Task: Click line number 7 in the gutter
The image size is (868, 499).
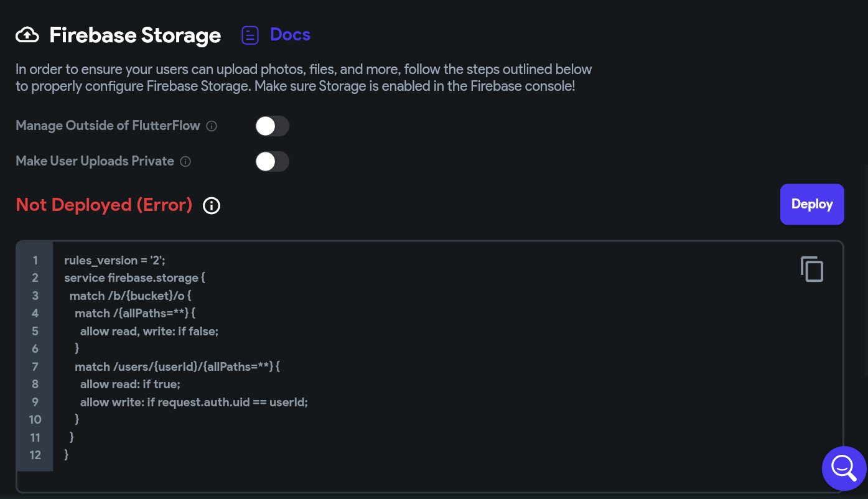Action: pos(35,366)
